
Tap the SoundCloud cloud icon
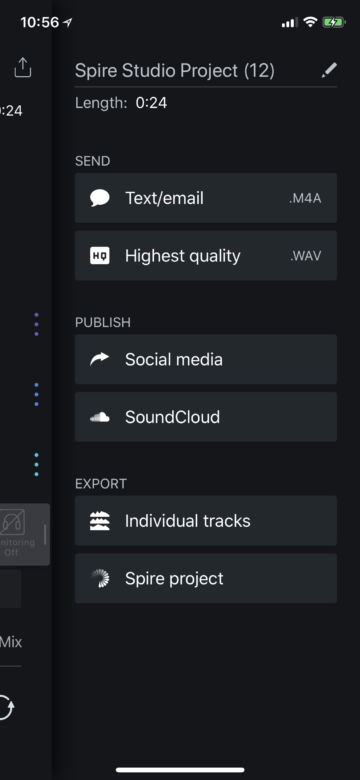click(99, 417)
